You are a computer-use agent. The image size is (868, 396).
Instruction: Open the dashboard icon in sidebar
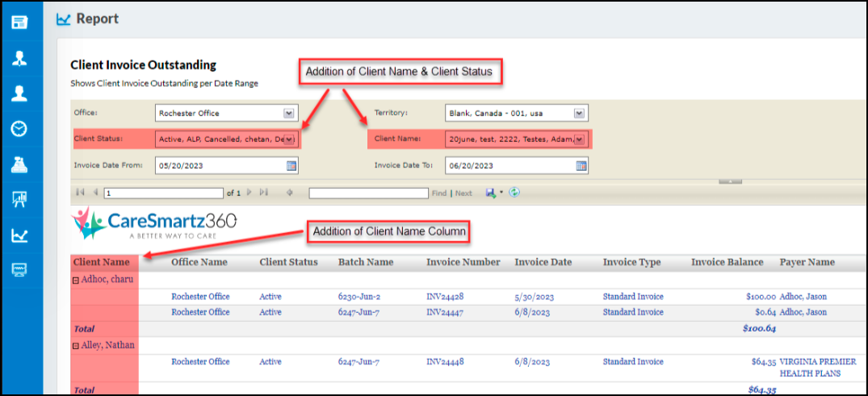[x=19, y=22]
